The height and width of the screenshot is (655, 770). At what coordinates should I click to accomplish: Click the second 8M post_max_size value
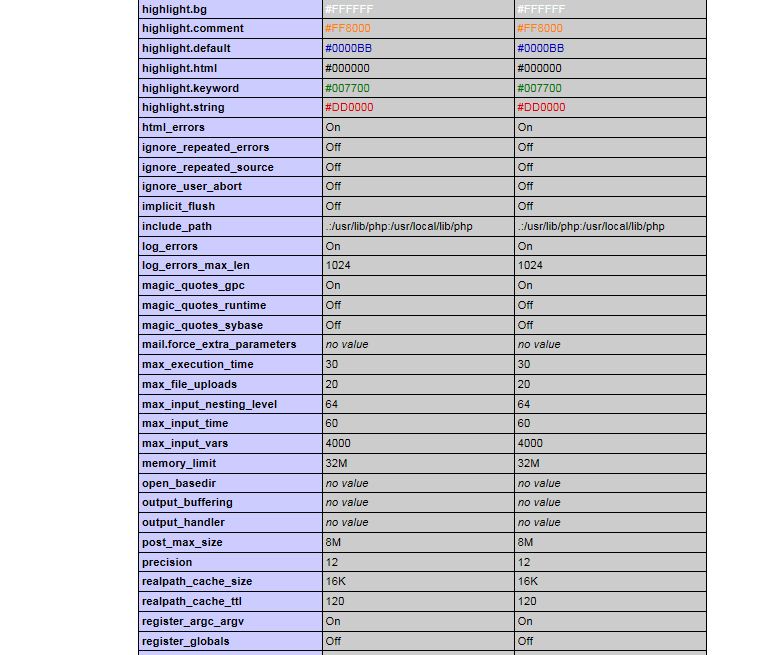[x=525, y=543]
